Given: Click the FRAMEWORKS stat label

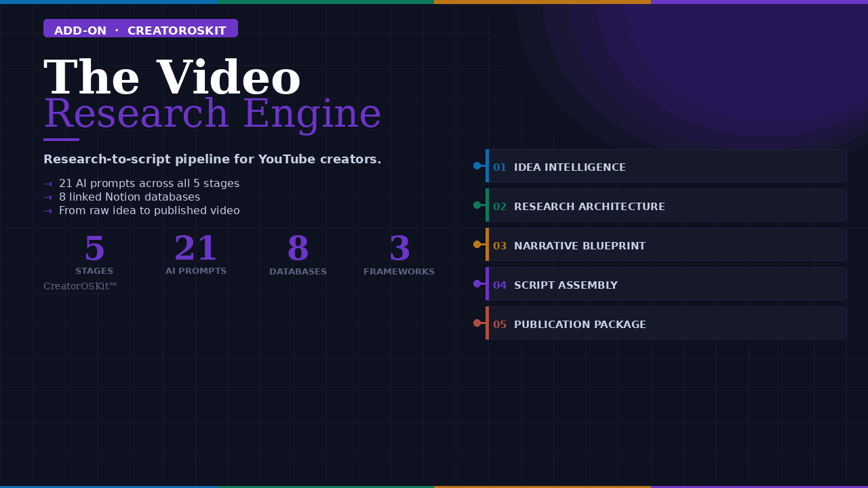Looking at the screenshot, I should coord(399,272).
